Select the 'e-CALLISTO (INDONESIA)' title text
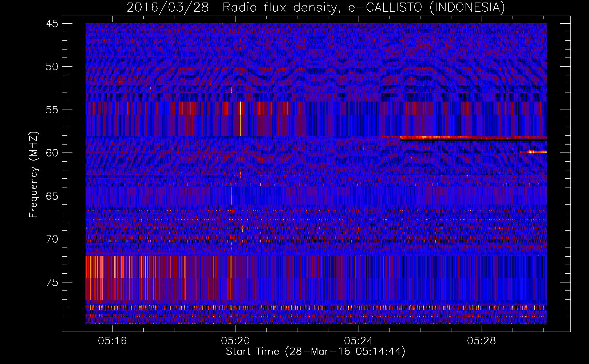This screenshot has width=589, height=364. coord(426,7)
